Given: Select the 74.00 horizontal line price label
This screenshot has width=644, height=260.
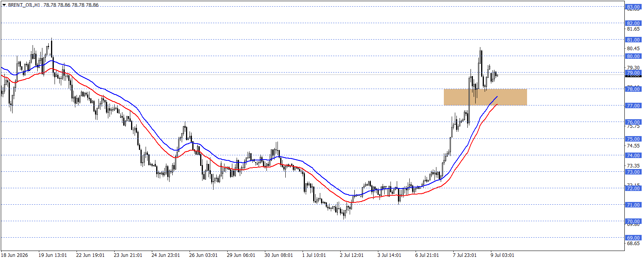Looking at the screenshot, I should click(633, 155).
